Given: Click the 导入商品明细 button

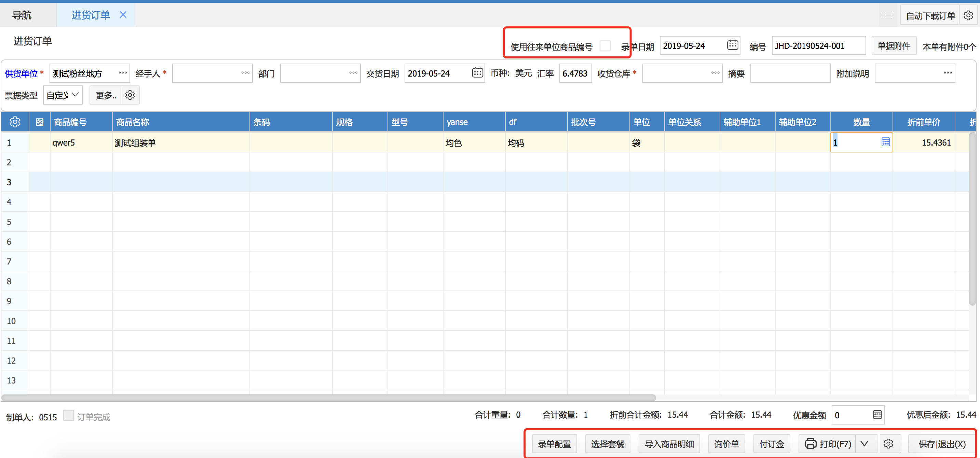Looking at the screenshot, I should [669, 444].
